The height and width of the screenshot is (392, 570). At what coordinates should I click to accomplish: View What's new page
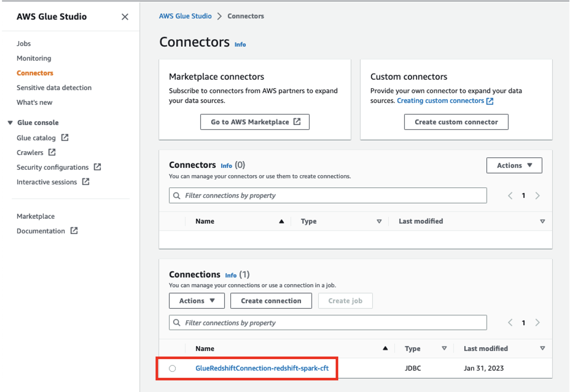pos(35,103)
